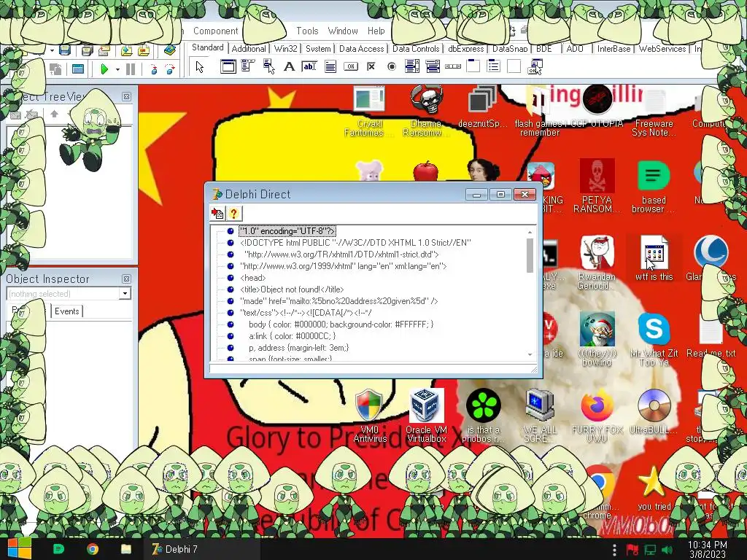Open the 'based browser' desktop icon
747x560 pixels.
click(x=654, y=187)
